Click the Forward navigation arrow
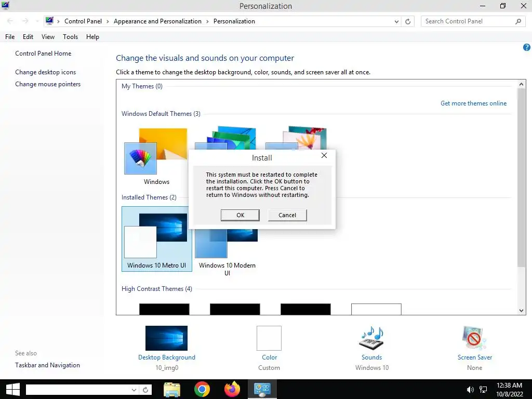Screen dimensions: 532x399 [x=25, y=21]
